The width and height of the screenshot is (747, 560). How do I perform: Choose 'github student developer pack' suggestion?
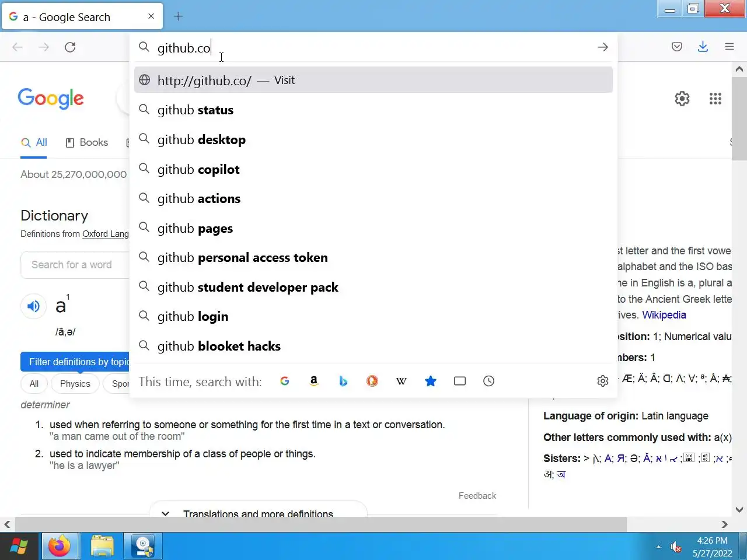(373, 287)
